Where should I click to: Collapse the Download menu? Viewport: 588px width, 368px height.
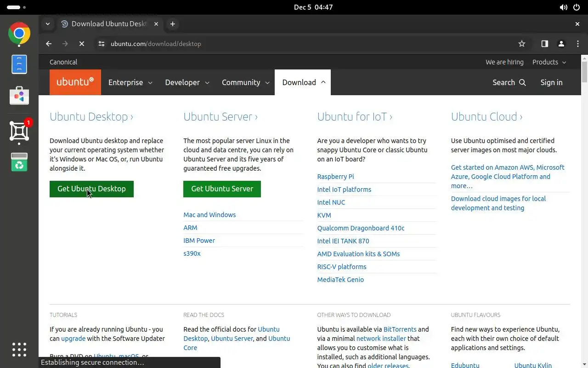coord(303,82)
